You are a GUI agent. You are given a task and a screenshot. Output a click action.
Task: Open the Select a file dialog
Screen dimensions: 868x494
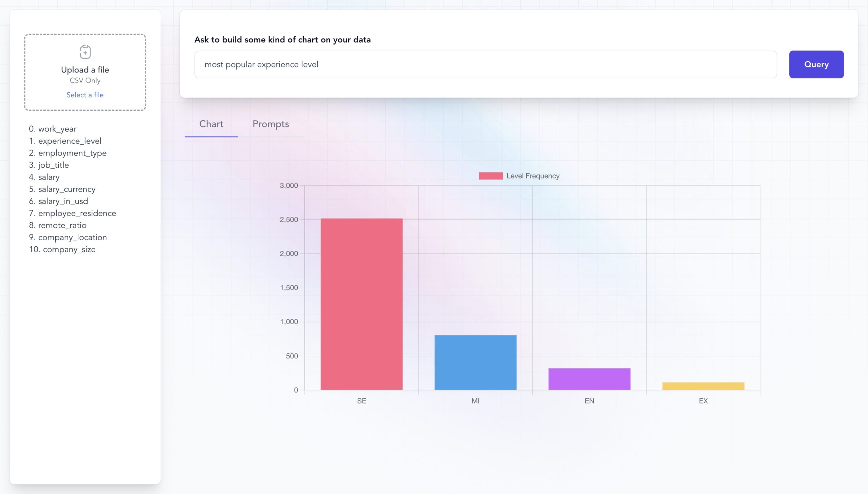(85, 95)
